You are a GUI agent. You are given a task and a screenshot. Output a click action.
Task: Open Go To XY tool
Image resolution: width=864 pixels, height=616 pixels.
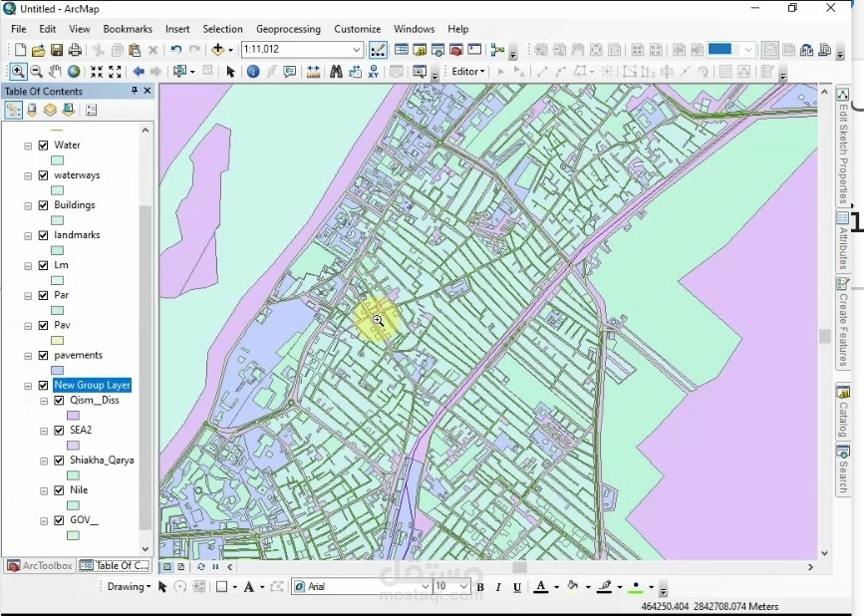click(x=373, y=72)
